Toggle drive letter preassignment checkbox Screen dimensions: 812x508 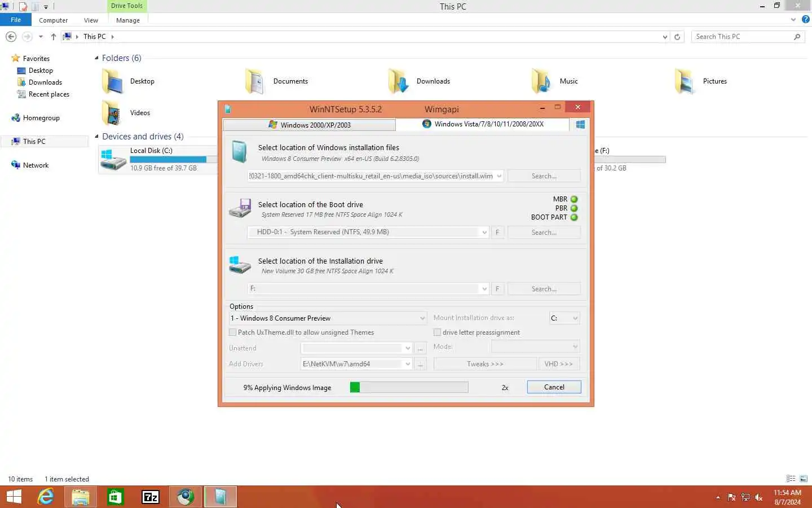click(x=437, y=332)
